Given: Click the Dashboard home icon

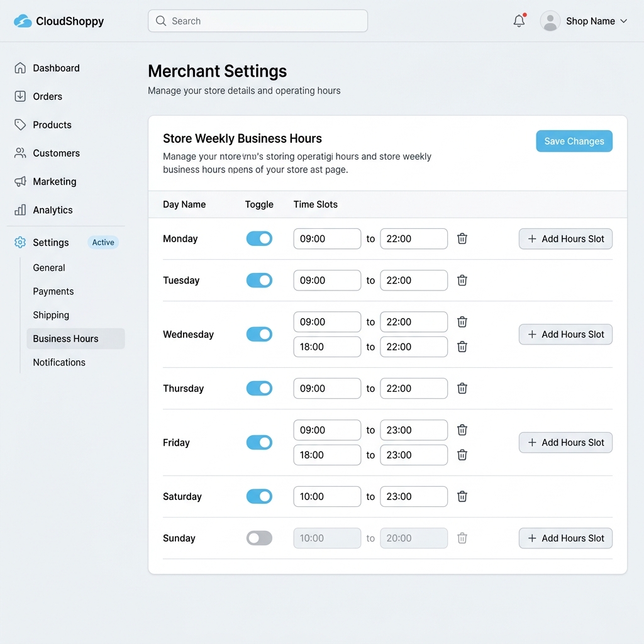Looking at the screenshot, I should click(20, 68).
